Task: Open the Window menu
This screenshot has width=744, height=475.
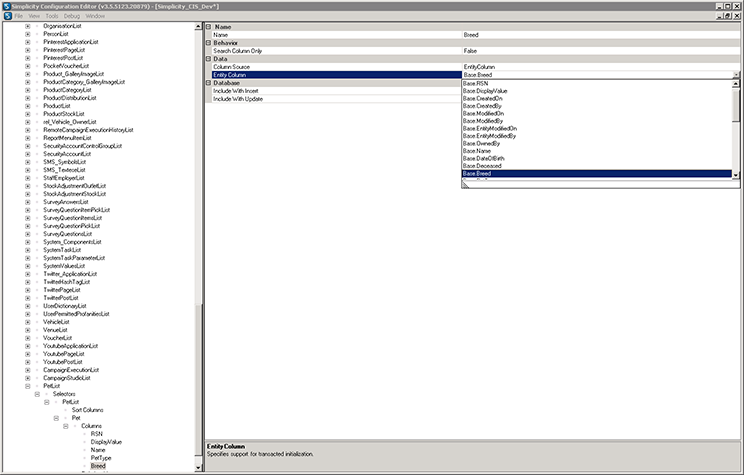Action: click(95, 16)
